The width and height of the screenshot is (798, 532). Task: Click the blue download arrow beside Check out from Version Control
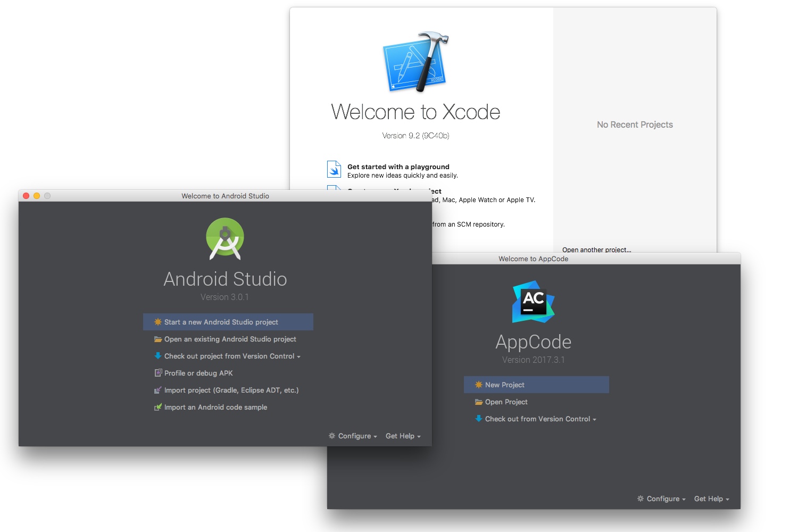pos(478,419)
